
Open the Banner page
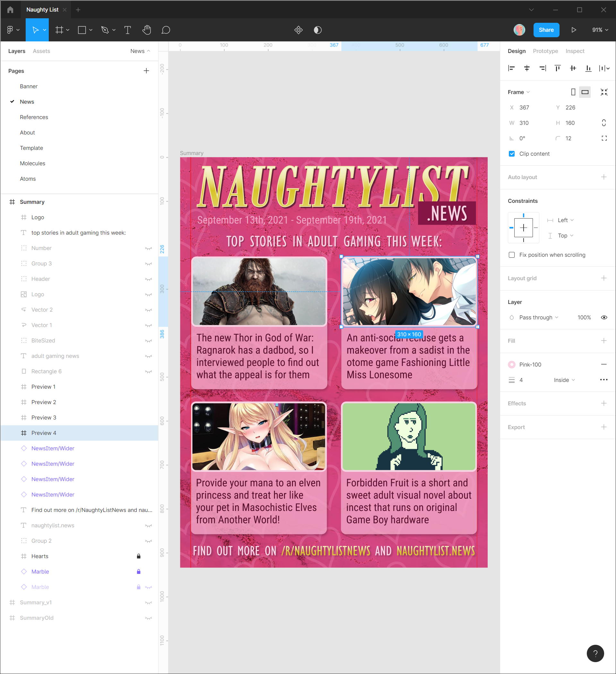click(x=29, y=86)
